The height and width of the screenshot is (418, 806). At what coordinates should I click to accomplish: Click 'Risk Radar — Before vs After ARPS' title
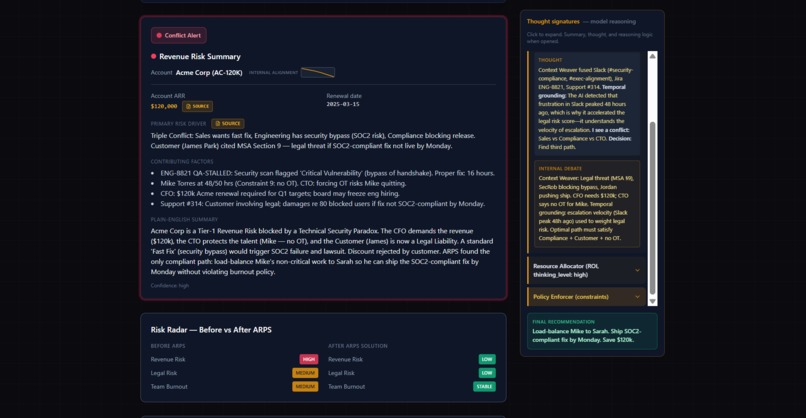click(211, 330)
